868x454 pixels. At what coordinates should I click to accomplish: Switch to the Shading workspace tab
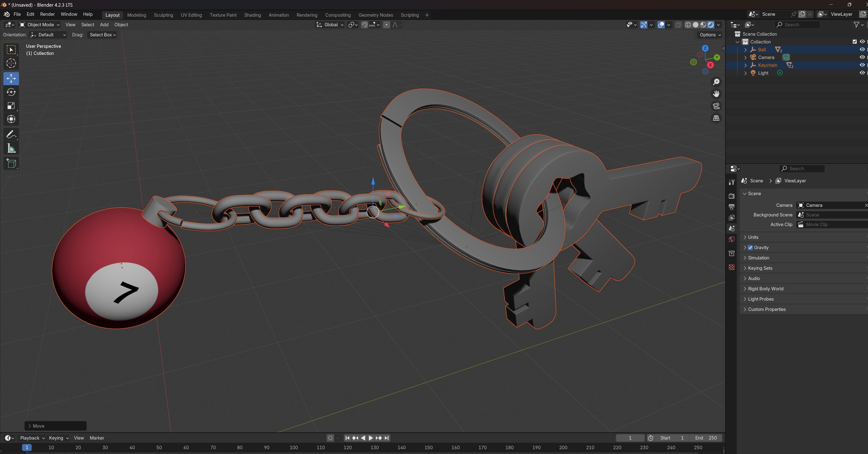click(x=252, y=15)
